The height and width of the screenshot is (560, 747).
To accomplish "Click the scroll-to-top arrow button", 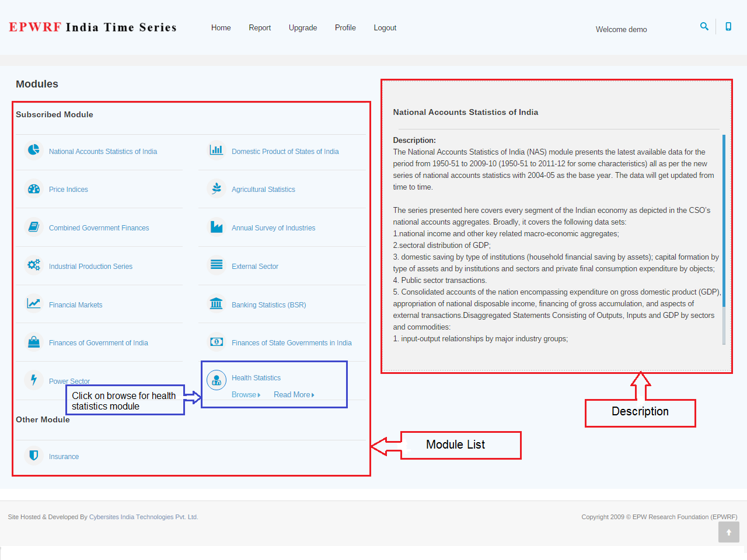I will [x=728, y=532].
